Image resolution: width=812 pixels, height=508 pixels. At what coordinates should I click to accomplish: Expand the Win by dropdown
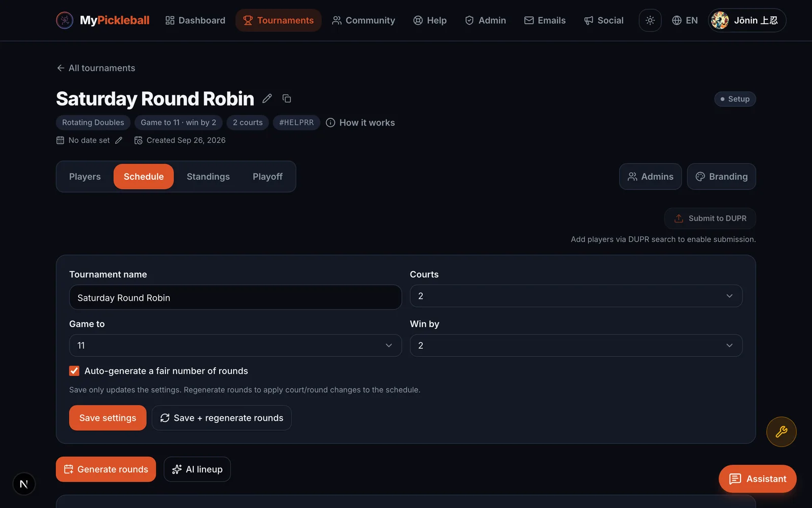click(x=576, y=345)
